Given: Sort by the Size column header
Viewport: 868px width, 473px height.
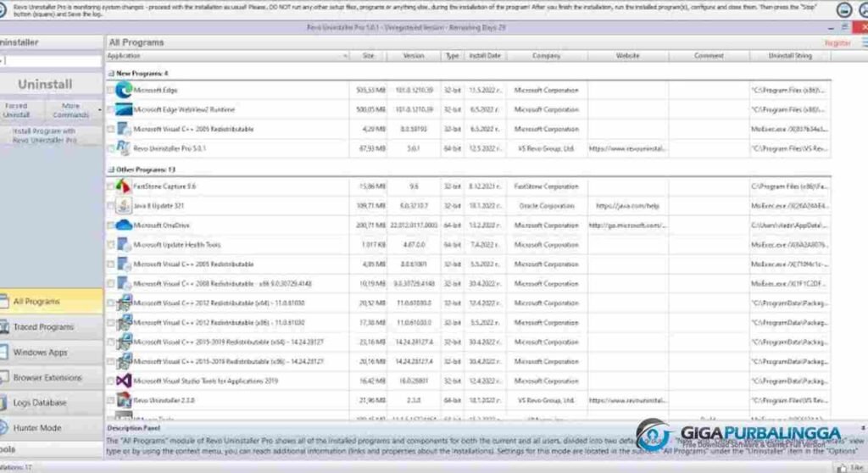Looking at the screenshot, I should [x=368, y=56].
